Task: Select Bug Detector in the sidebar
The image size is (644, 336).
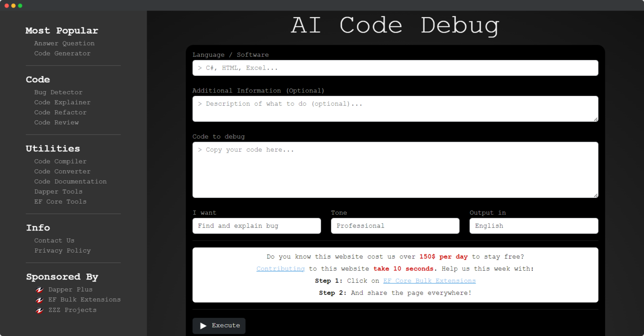Action: pos(58,92)
